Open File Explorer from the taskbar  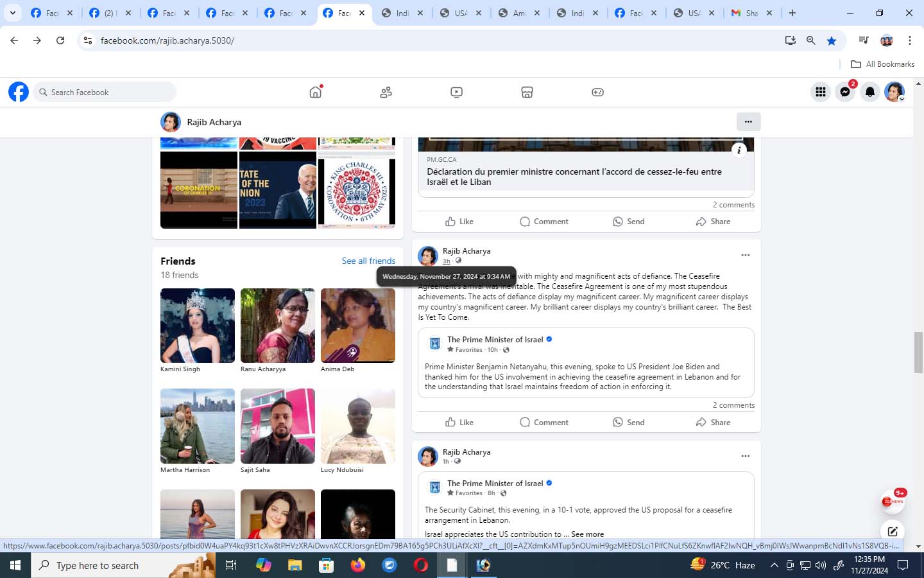295,565
